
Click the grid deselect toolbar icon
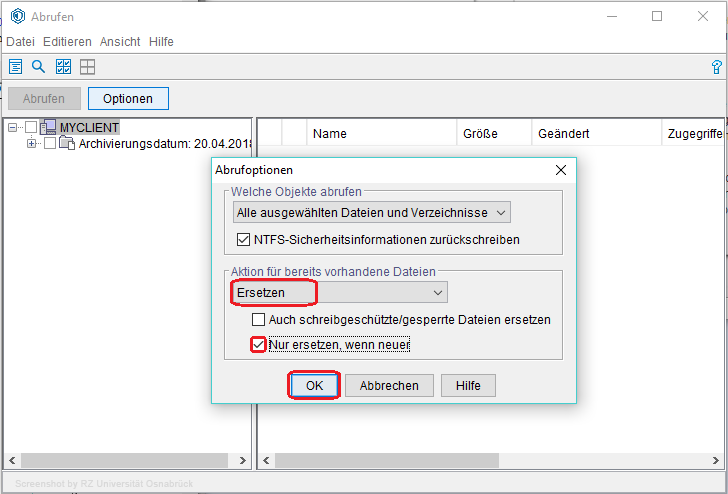88,67
